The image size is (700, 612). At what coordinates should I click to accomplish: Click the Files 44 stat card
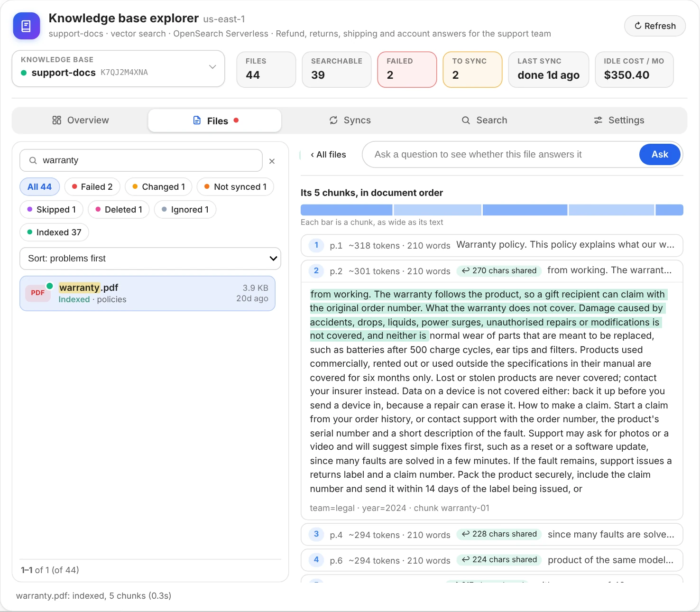coord(267,70)
